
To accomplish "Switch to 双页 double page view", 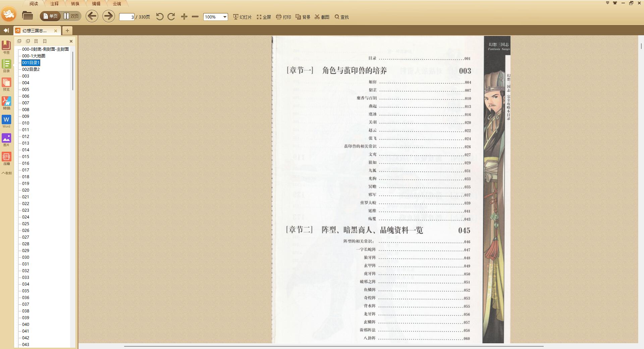I will click(x=71, y=16).
